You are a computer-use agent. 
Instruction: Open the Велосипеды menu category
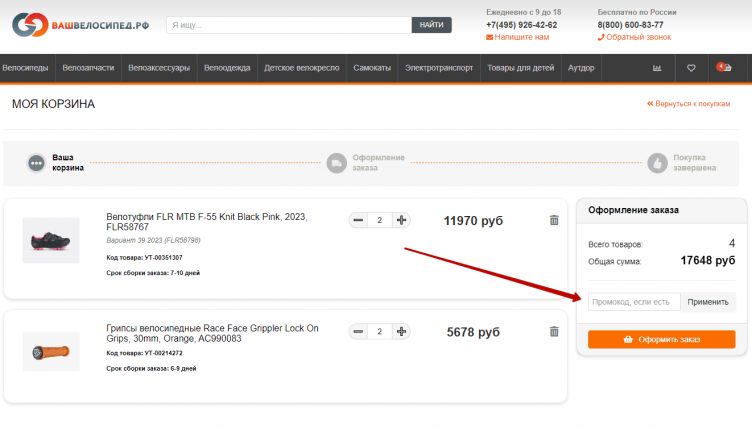click(26, 68)
